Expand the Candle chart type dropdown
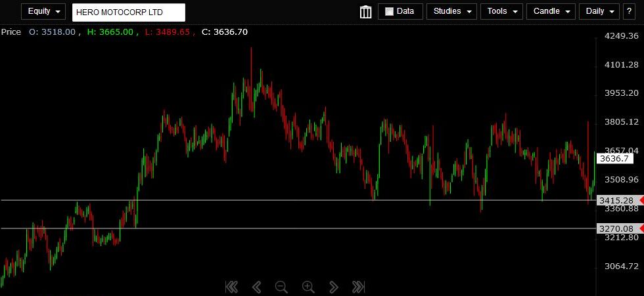 click(x=551, y=12)
